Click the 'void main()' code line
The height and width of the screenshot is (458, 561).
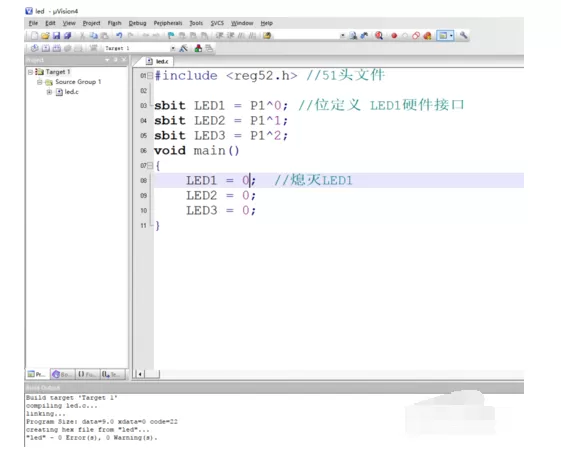pos(196,151)
